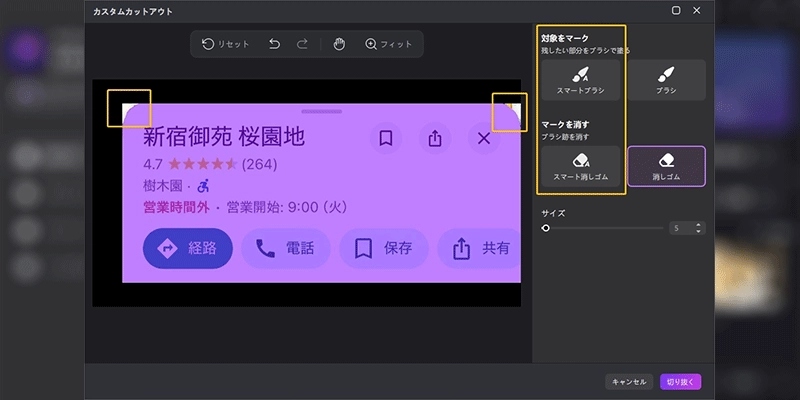Close the カスタムカットアウト dialog
Viewport: 800px width, 400px height.
pyautogui.click(x=696, y=11)
